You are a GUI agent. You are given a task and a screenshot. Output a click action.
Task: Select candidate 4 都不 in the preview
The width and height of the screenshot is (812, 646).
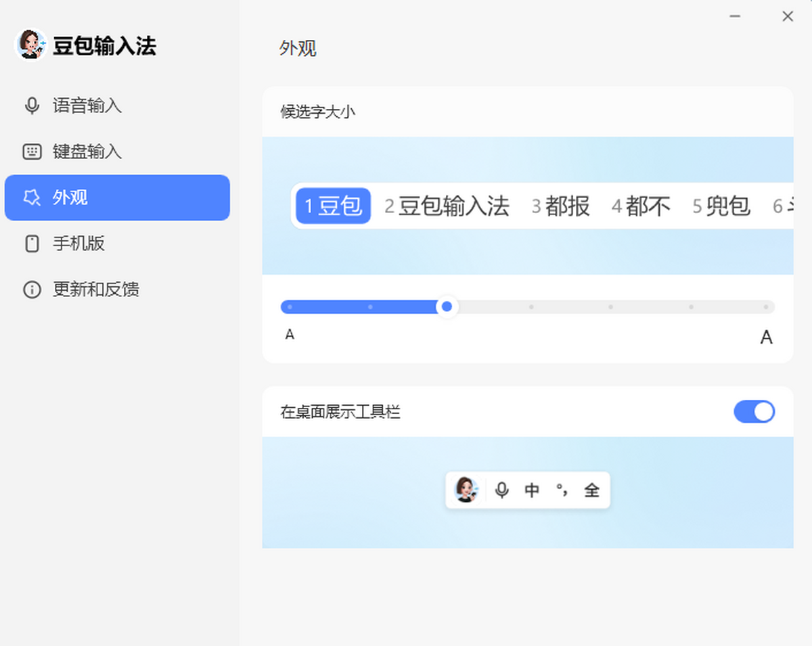(x=641, y=206)
